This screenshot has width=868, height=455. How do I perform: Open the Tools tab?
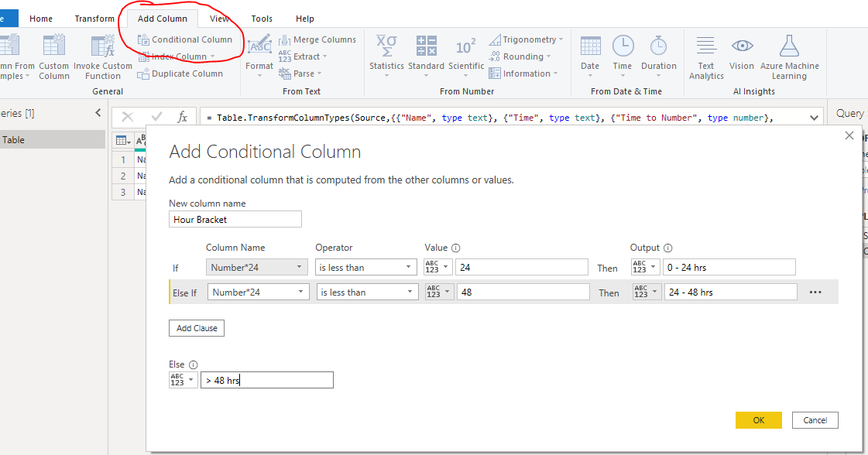(x=262, y=19)
